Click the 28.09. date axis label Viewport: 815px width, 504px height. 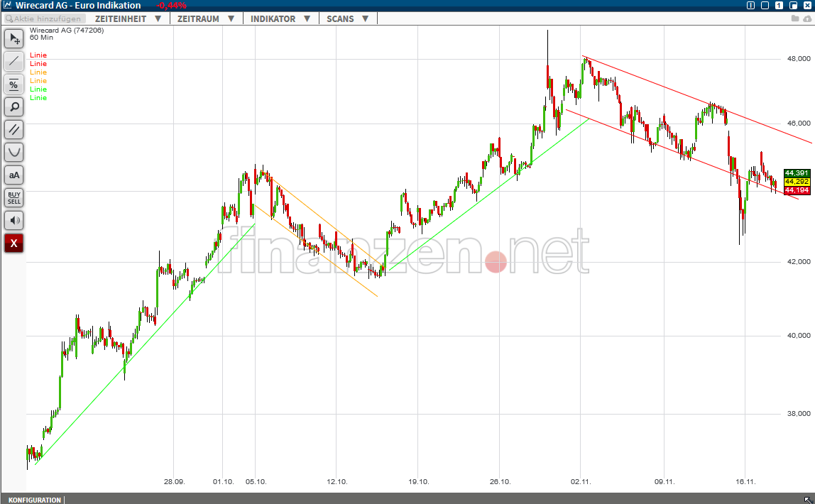[x=174, y=482]
